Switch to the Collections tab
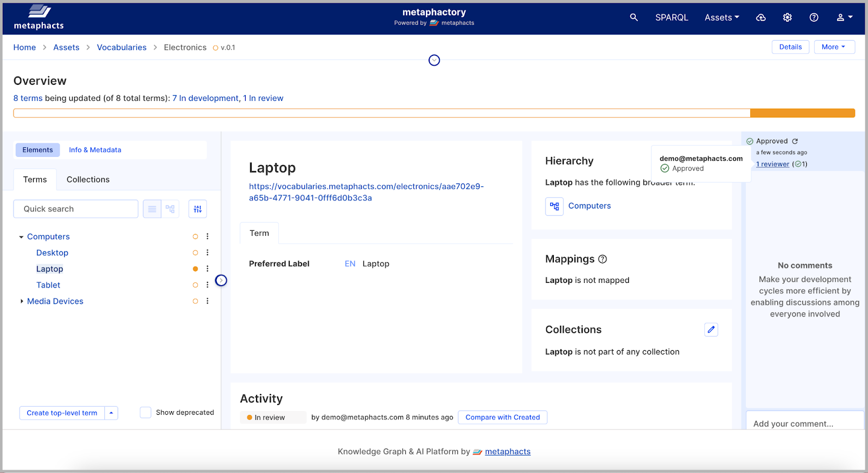Image resolution: width=868 pixels, height=473 pixels. click(88, 180)
